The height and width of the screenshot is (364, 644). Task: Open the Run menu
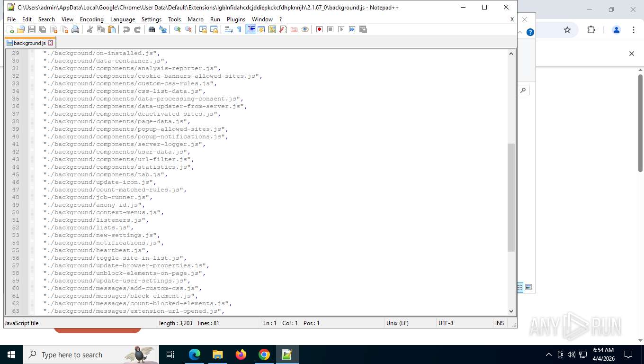tap(215, 19)
